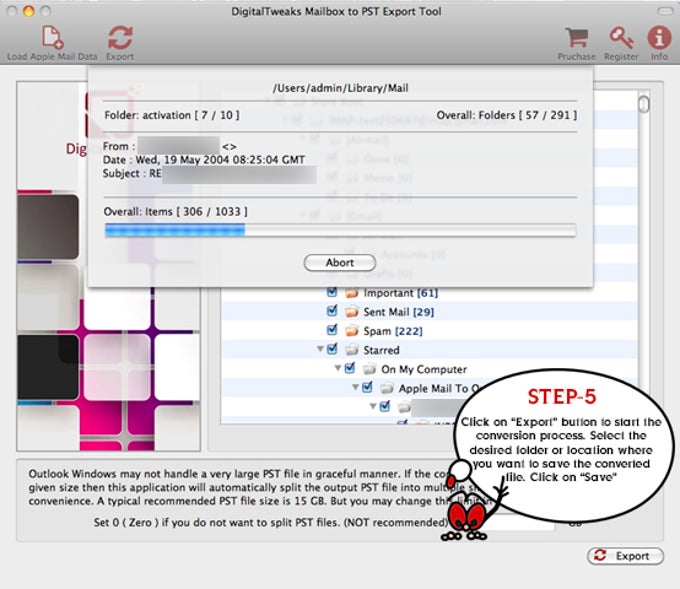680x589 pixels.
Task: Click the folder tree vertical scrollbar
Action: (x=644, y=256)
